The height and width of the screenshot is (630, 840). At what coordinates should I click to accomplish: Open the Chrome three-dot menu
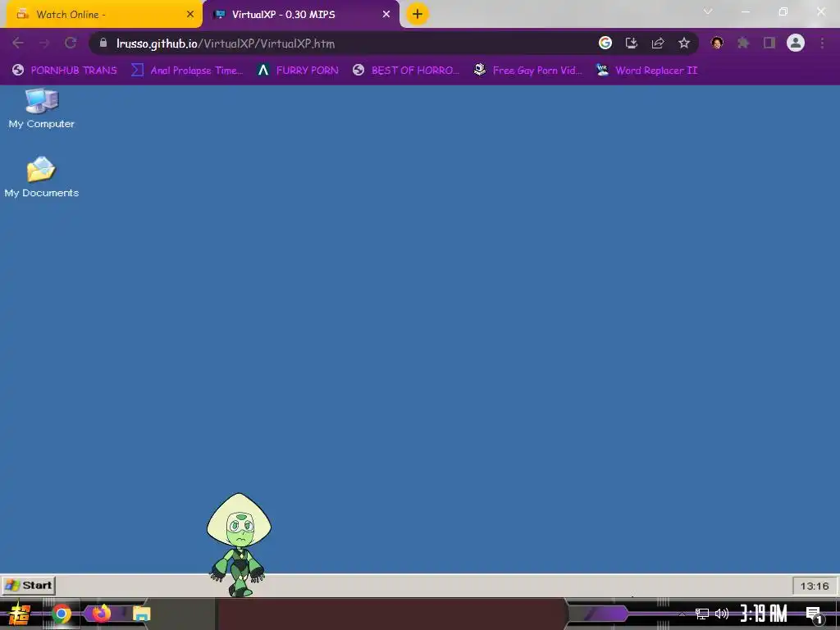822,43
